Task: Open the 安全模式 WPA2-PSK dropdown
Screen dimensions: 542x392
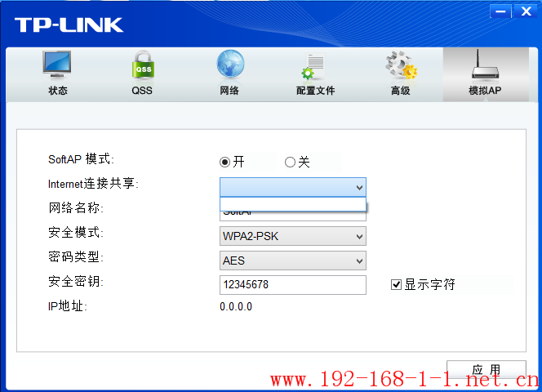Action: tap(293, 236)
